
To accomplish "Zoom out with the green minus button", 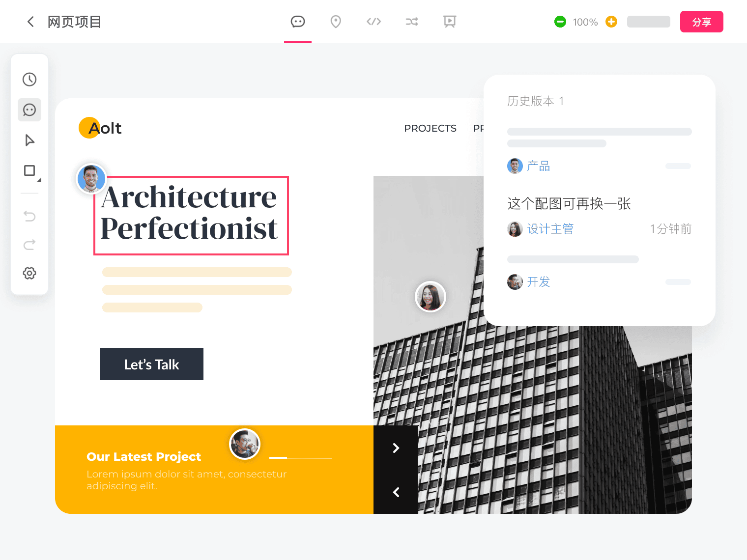I will [x=560, y=22].
